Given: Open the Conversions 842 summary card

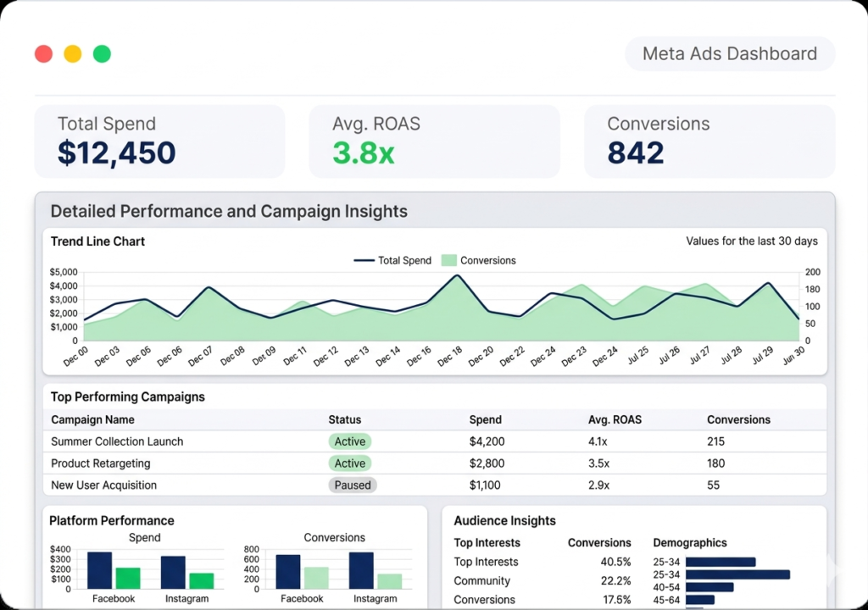Looking at the screenshot, I should click(x=709, y=141).
